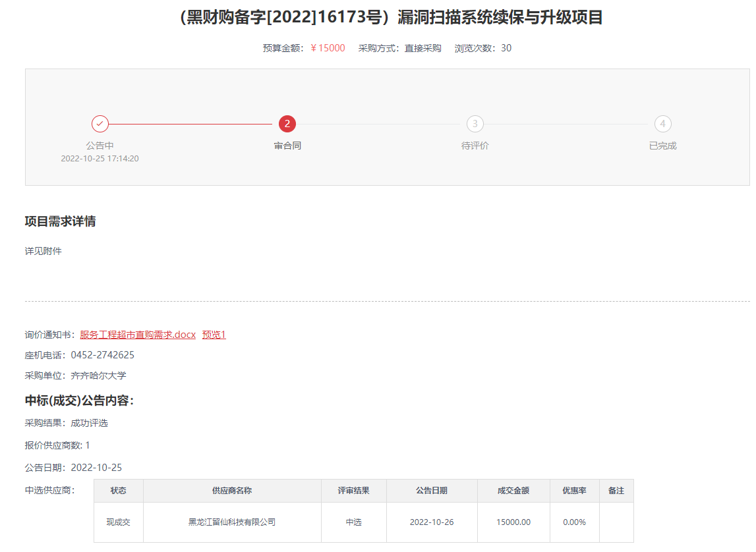Click the 待评价 step circle numbered 3
The image size is (756, 552).
point(475,124)
